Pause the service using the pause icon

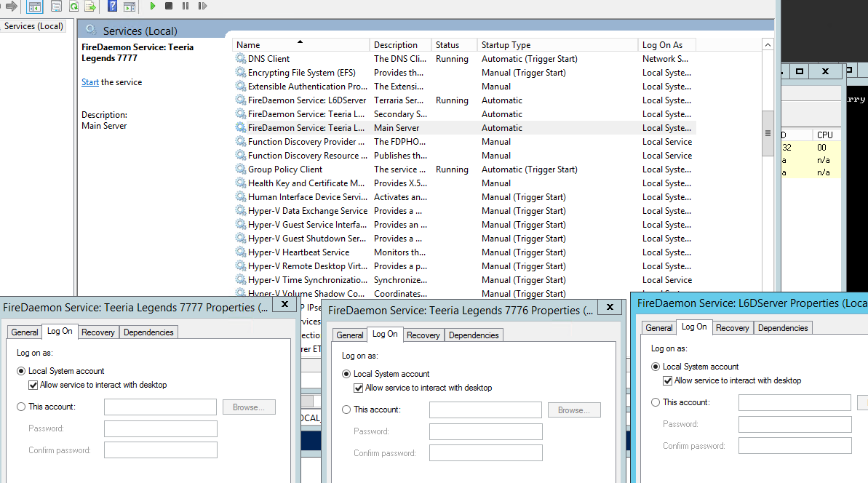tap(187, 7)
